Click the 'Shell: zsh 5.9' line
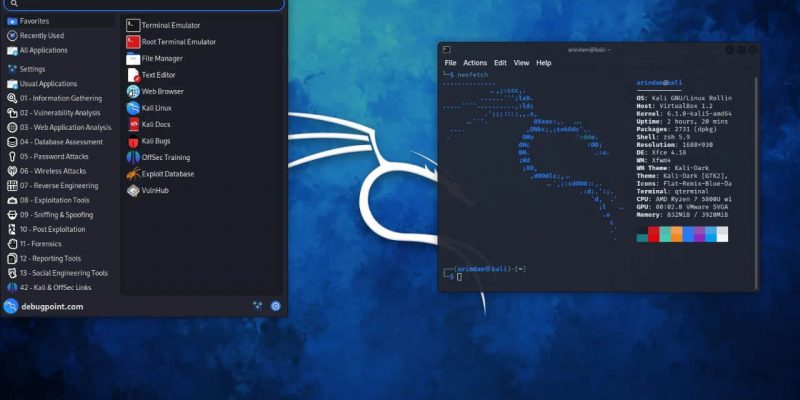The width and height of the screenshot is (800, 400). pos(663,137)
